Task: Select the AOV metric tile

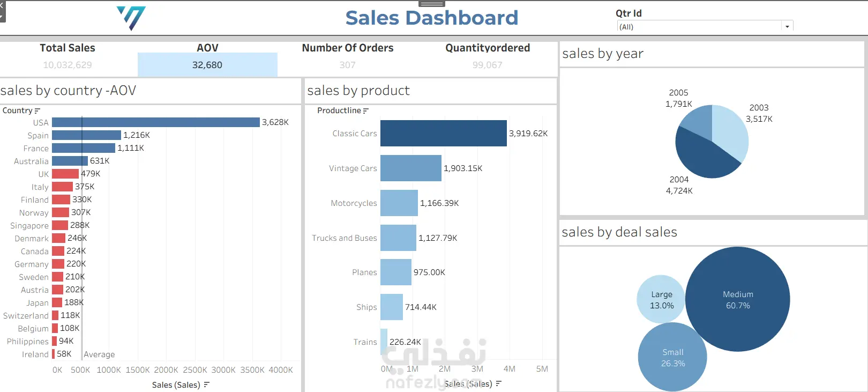Action: (x=207, y=59)
